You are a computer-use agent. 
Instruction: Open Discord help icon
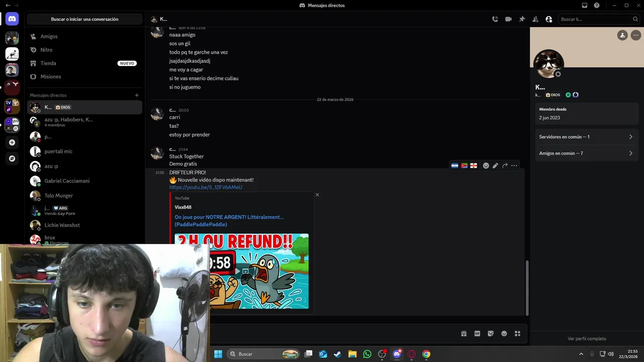[x=597, y=6]
